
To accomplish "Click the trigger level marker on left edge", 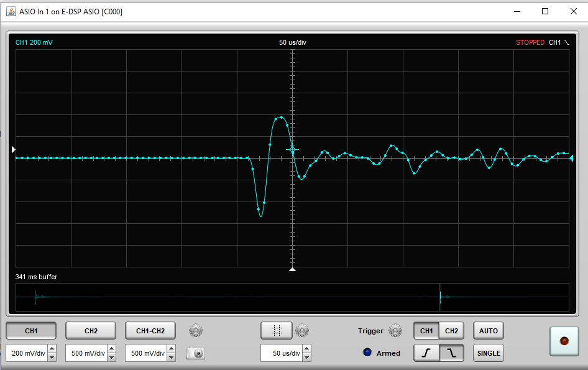I will click(14, 149).
